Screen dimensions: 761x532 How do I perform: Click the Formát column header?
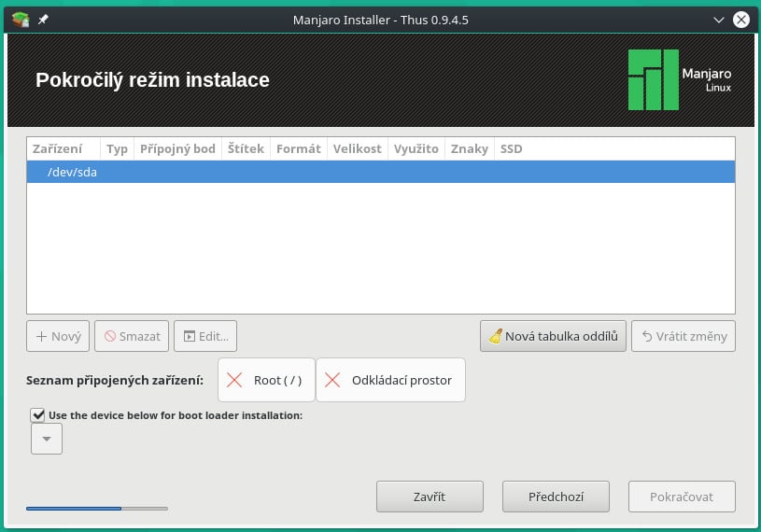point(299,149)
